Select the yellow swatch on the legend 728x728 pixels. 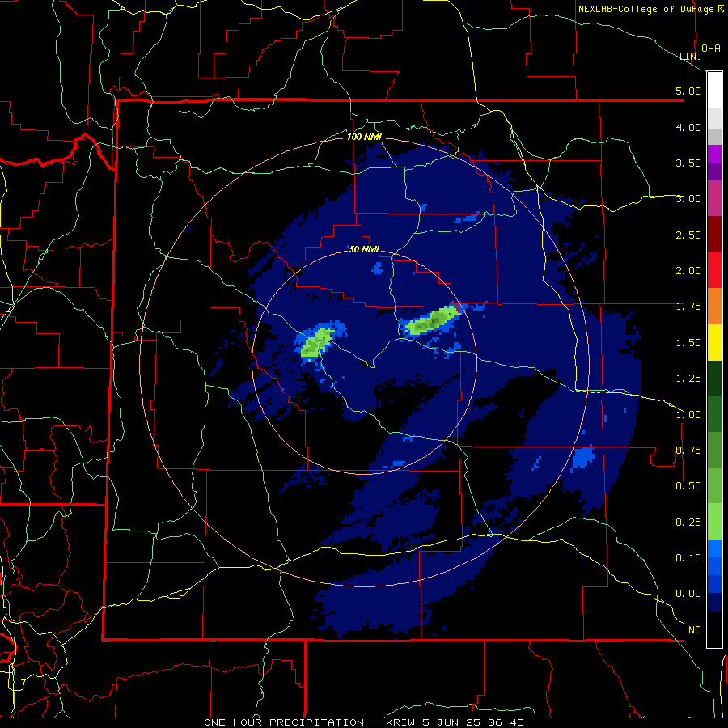pos(714,342)
